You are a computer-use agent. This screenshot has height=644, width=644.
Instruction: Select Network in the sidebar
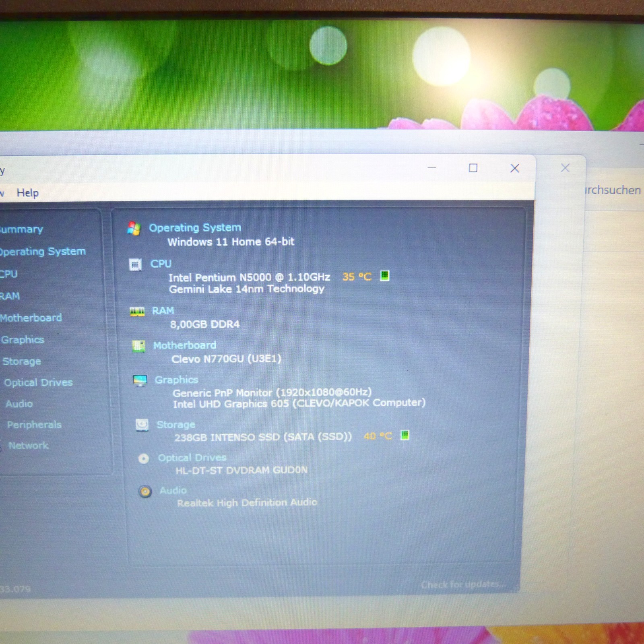(28, 446)
